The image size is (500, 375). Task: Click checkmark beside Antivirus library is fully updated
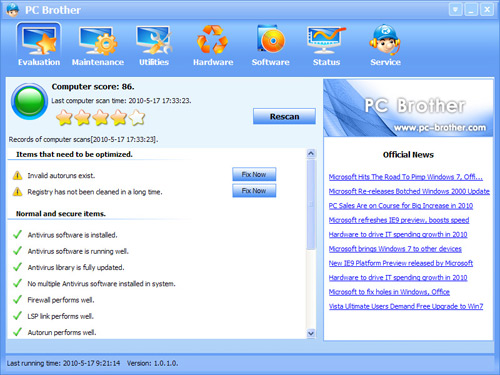pos(17,267)
